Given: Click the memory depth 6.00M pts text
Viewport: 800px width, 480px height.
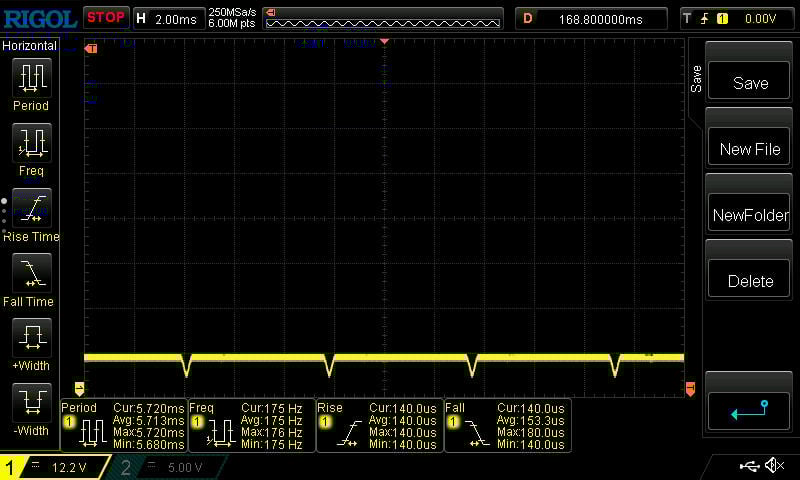Looking at the screenshot, I should point(232,23).
